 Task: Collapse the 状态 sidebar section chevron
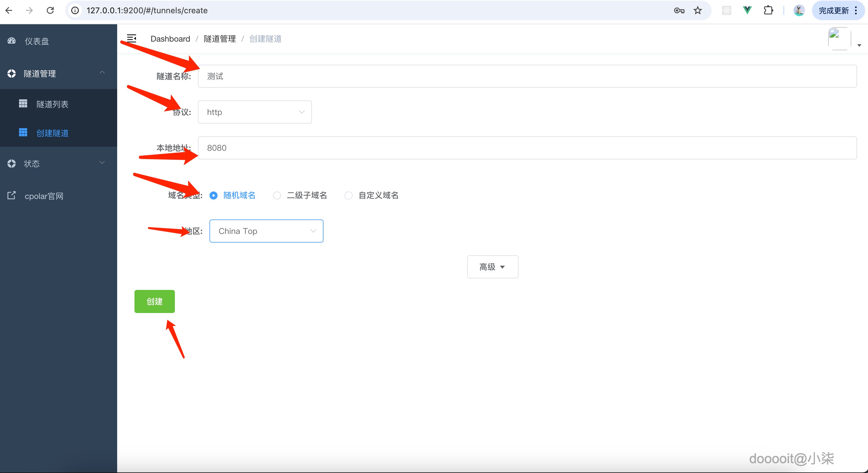[102, 162]
